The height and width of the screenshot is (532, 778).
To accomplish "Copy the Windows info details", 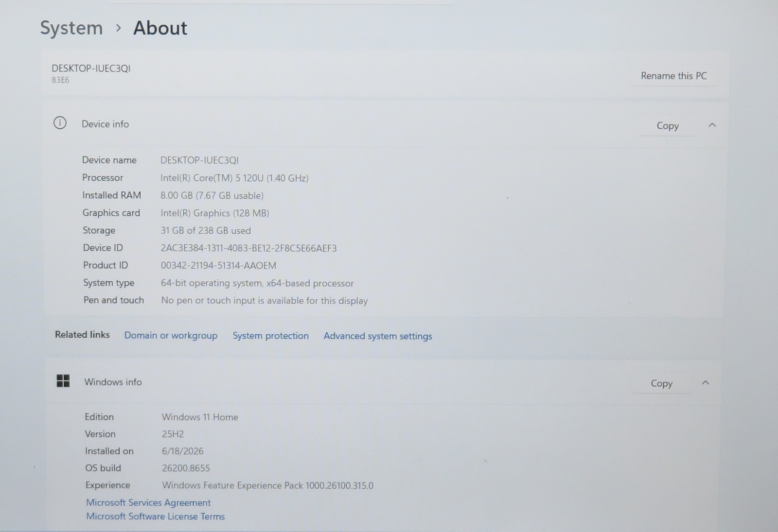I will pos(661,383).
